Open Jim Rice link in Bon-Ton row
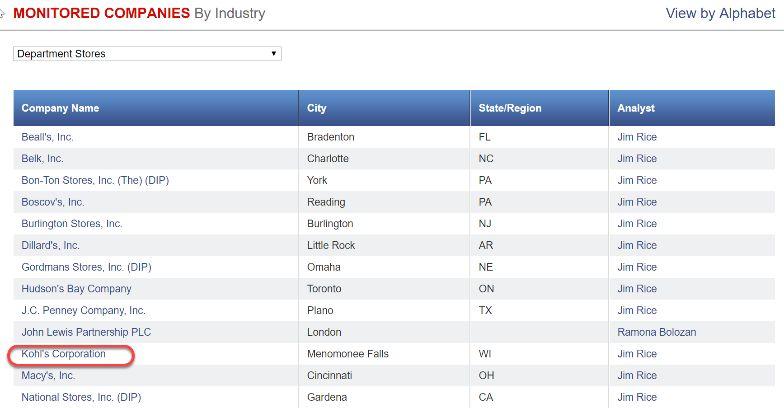This screenshot has height=408, width=784. [x=637, y=180]
